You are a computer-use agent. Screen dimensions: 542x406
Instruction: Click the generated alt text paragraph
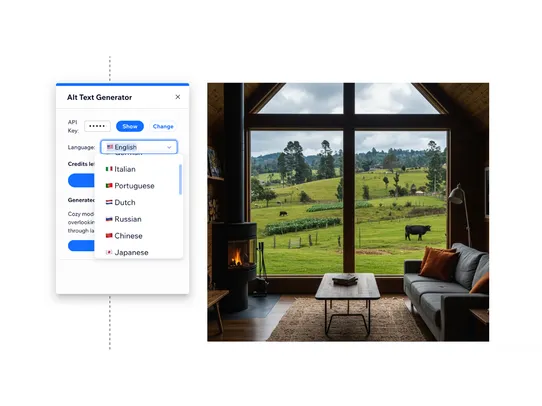click(x=81, y=222)
